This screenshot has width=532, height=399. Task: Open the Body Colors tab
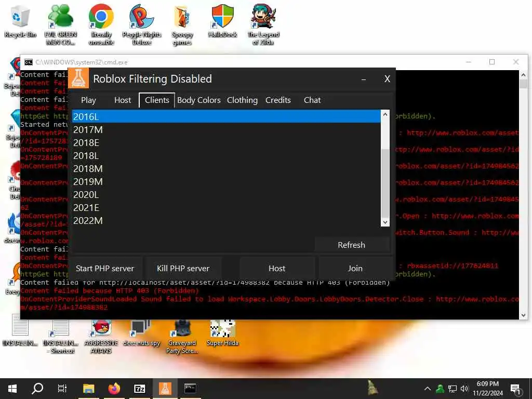(199, 100)
